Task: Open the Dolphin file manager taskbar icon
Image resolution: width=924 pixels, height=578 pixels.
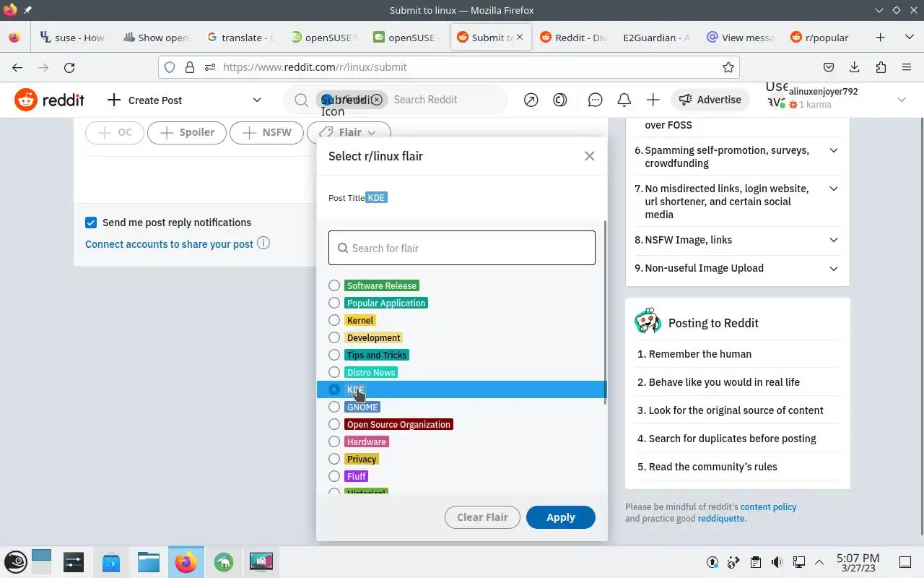Action: pyautogui.click(x=148, y=562)
